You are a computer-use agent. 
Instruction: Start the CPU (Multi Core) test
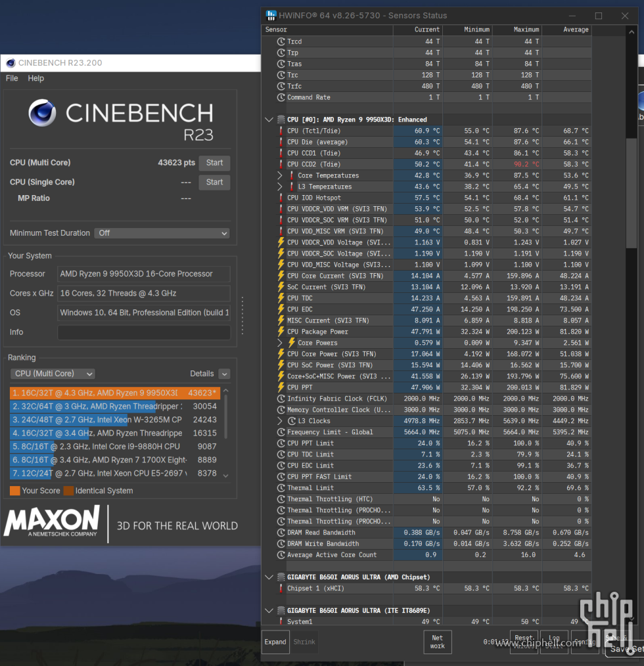[x=214, y=163]
